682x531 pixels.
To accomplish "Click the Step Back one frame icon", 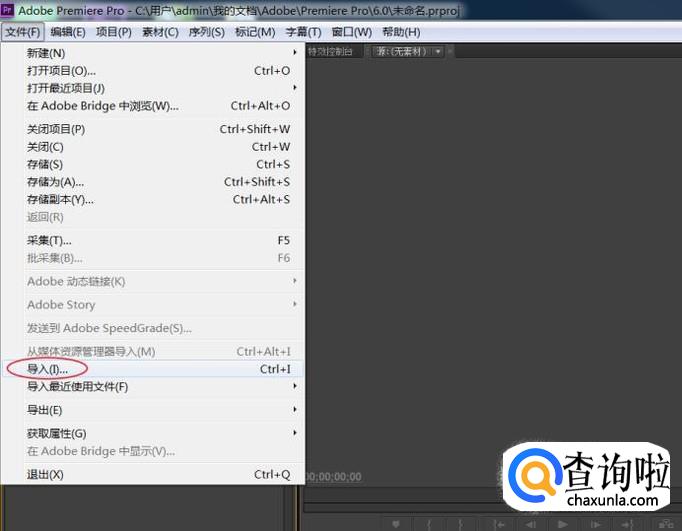I will [x=530, y=524].
